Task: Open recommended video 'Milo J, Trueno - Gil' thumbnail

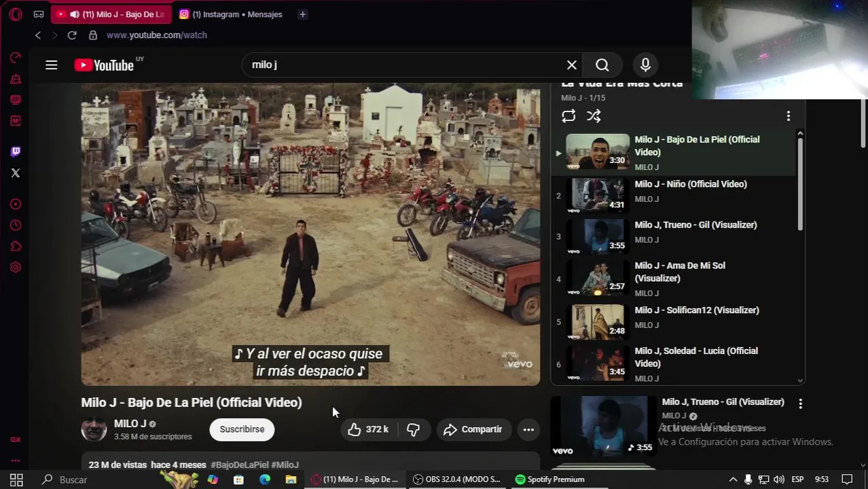Action: [x=603, y=426]
